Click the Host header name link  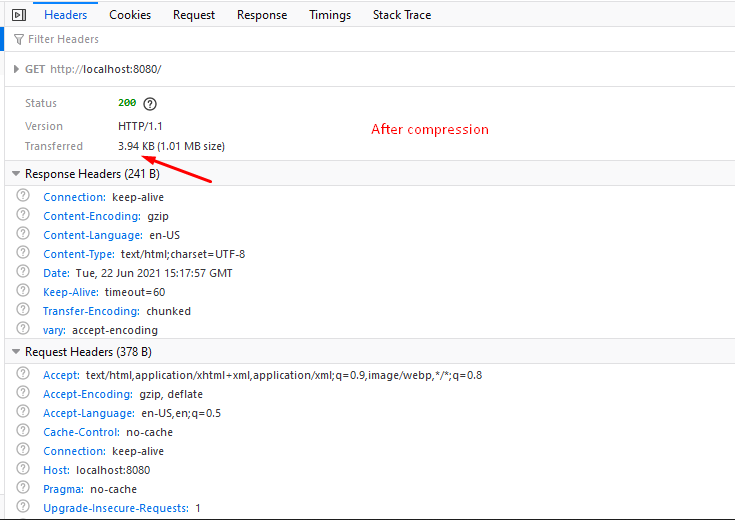(x=56, y=470)
